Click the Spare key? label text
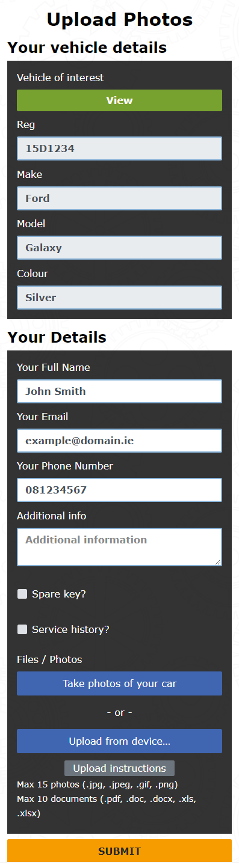The image size is (239, 868). 59,594
